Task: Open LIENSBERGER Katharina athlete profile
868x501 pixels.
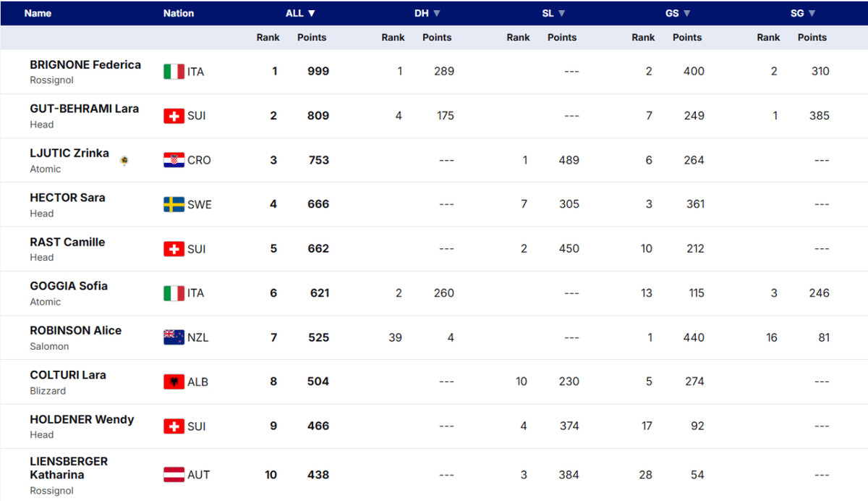Action: click(69, 468)
